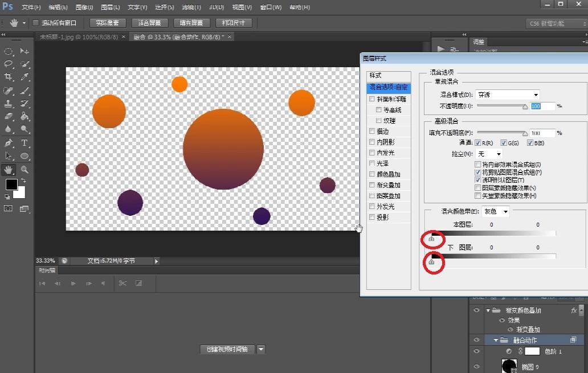Image resolution: width=588 pixels, height=373 pixels.
Task: Select the Horizontal Type tool
Action: pyautogui.click(x=25, y=143)
